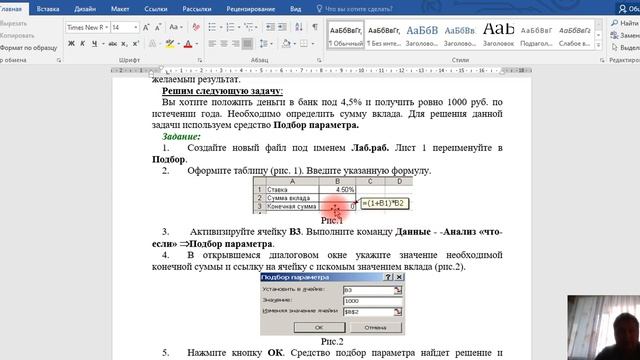This screenshot has height=360, width=640.
Task: Justify the paragraph text
Action: (x=247, y=43)
